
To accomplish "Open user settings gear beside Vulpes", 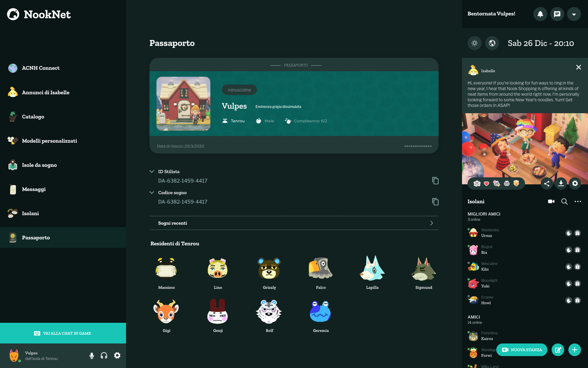I will [x=117, y=355].
